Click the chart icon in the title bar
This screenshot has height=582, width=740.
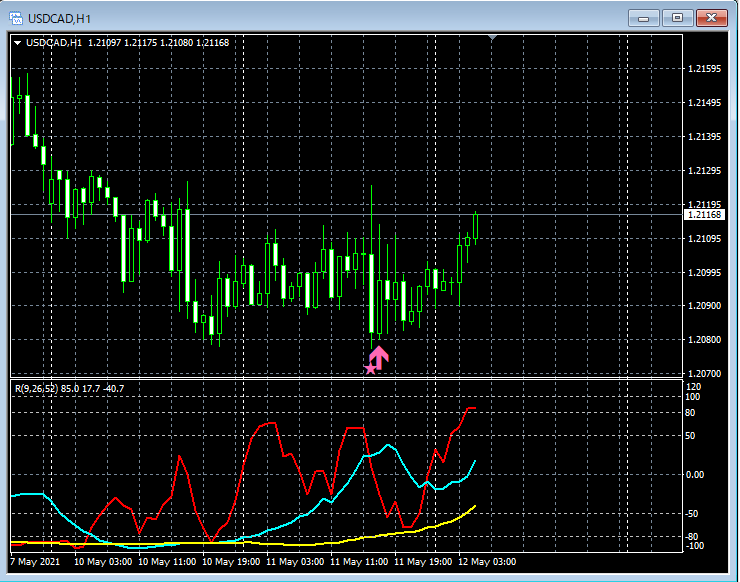pyautogui.click(x=16, y=18)
